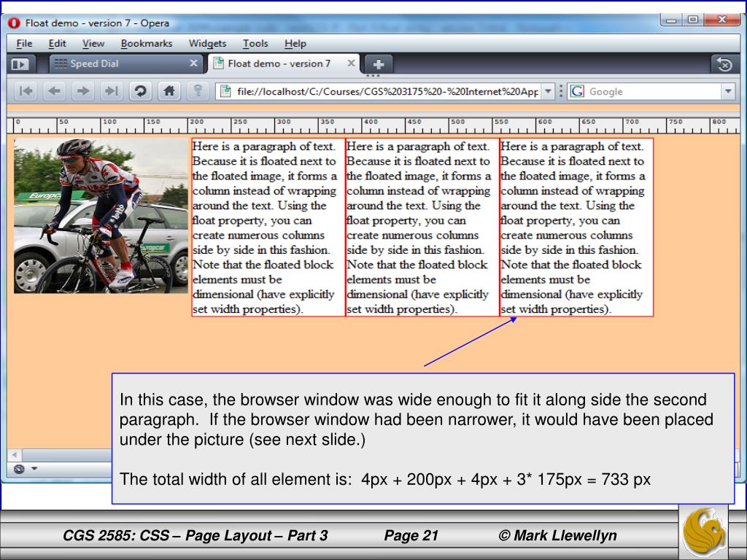
Task: Expand the address bar history dropdown
Action: (549, 91)
